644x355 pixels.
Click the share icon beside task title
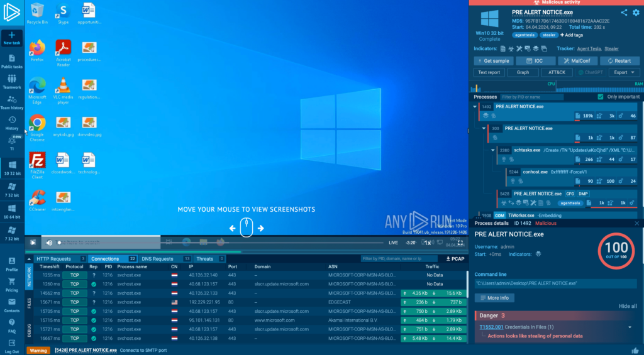click(x=624, y=12)
